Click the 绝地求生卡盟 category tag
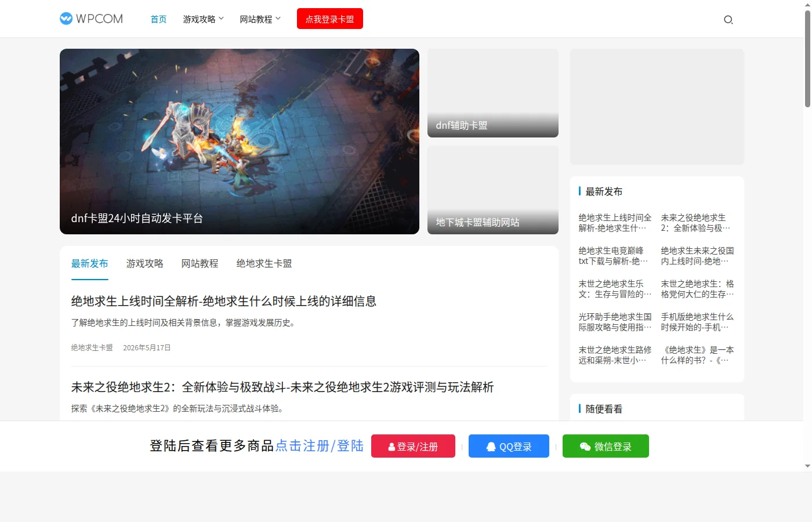 coord(92,347)
